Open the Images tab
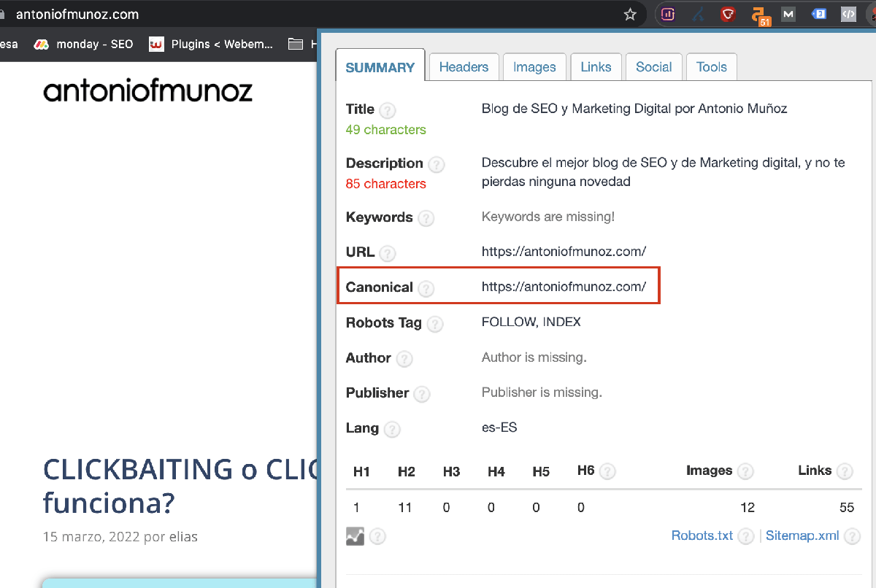Image resolution: width=876 pixels, height=588 pixels. click(x=534, y=66)
